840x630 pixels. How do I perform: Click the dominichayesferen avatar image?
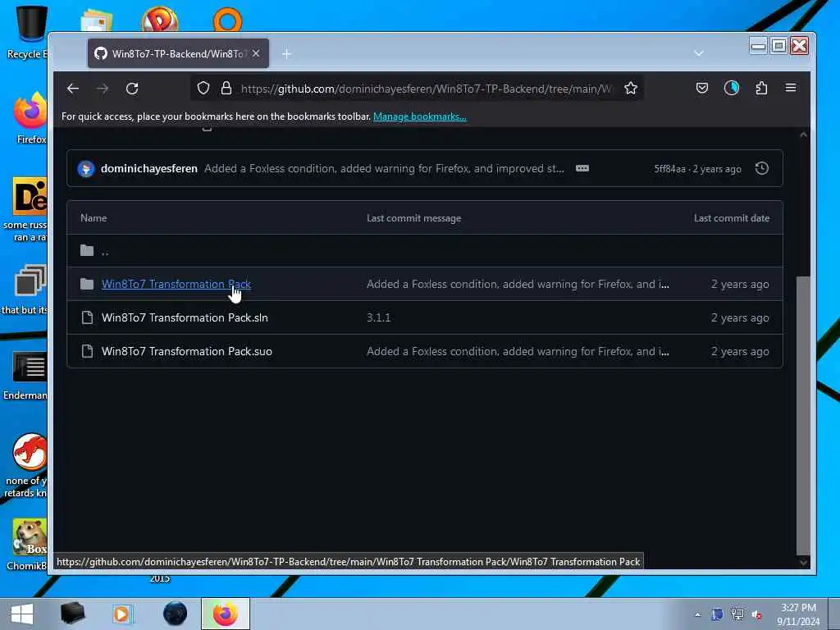pos(86,169)
